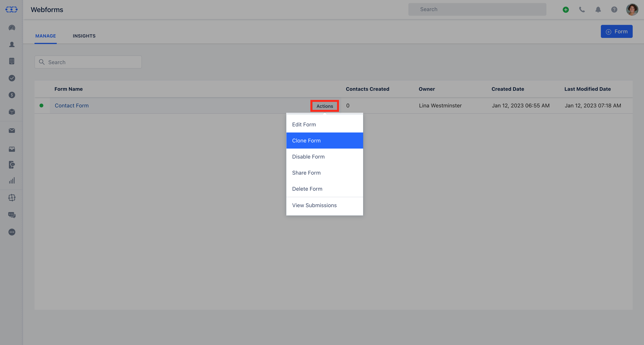The height and width of the screenshot is (345, 644).
Task: Choose Disable Form from the actions menu
Action: click(x=325, y=157)
